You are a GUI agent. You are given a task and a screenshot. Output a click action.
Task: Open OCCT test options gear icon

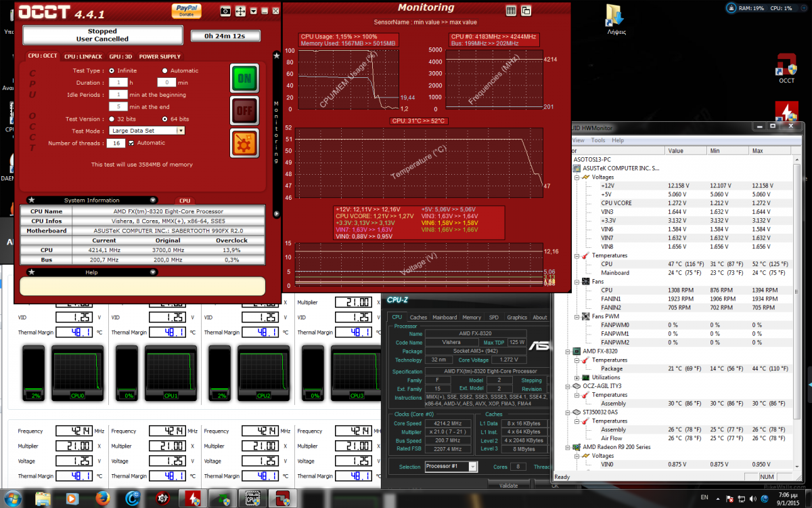[244, 143]
